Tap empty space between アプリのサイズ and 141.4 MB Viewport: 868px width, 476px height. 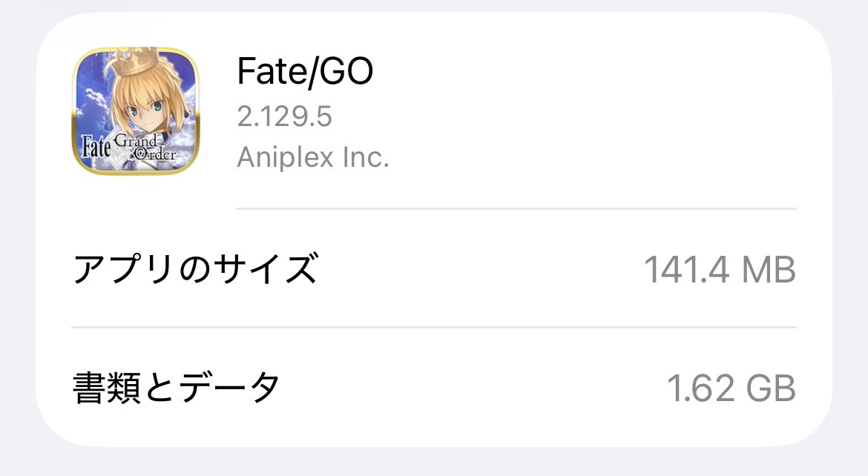click(x=475, y=269)
